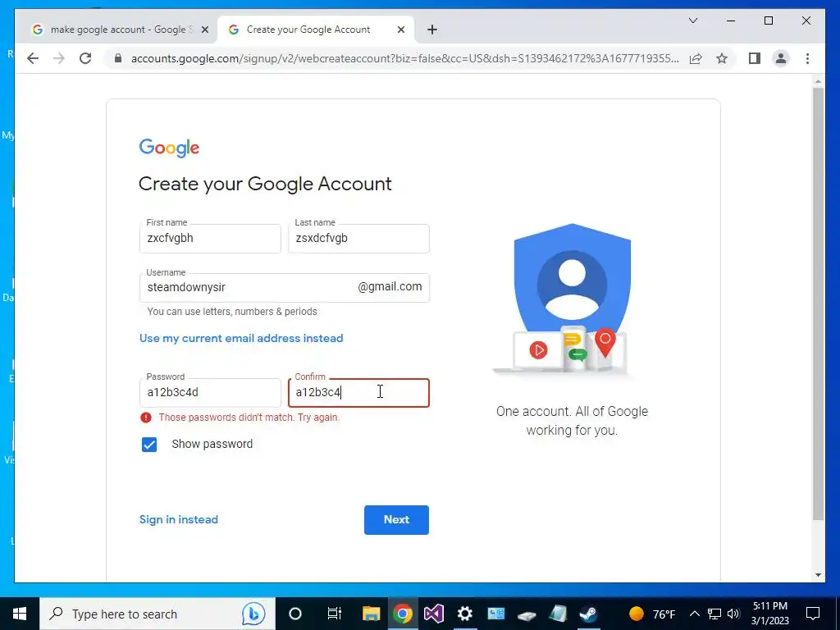840x630 pixels.
Task: Click the red error icon beside mismatch message
Action: (x=146, y=418)
